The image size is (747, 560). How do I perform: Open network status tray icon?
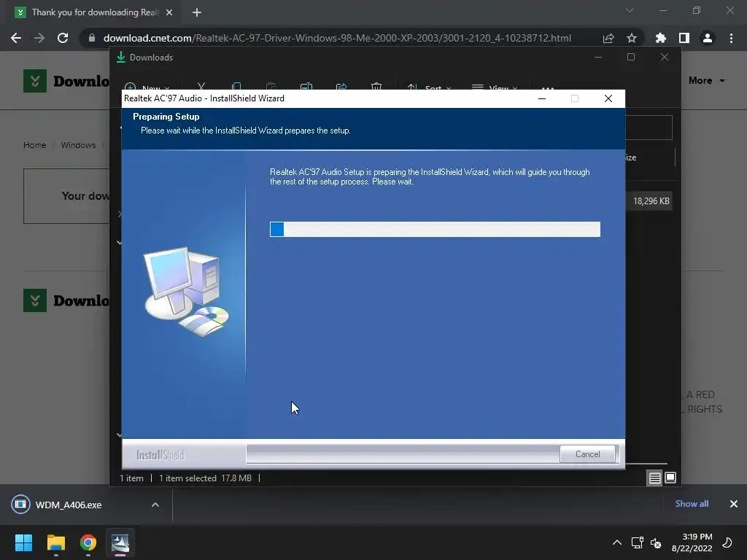pos(637,542)
